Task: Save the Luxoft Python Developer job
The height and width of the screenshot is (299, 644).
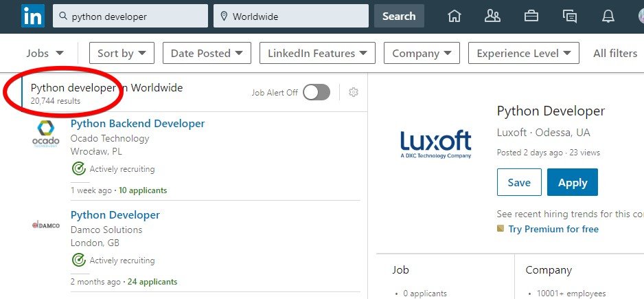Action: pyautogui.click(x=519, y=182)
